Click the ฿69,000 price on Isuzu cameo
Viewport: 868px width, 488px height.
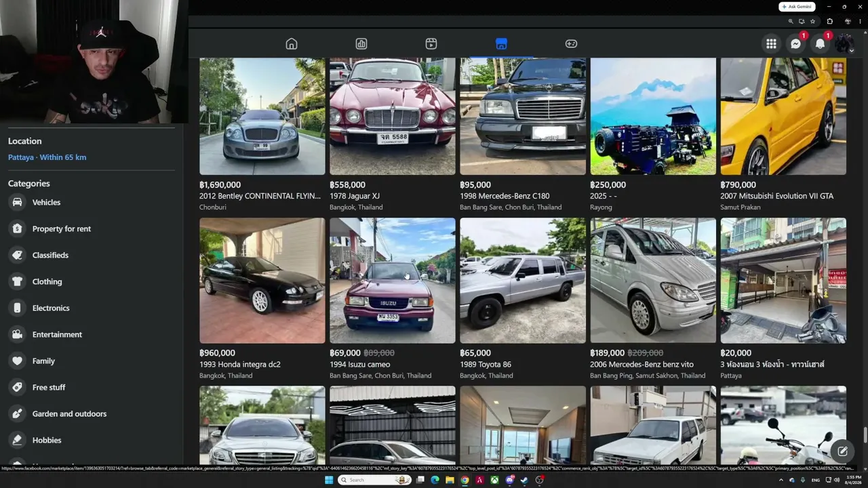click(344, 353)
